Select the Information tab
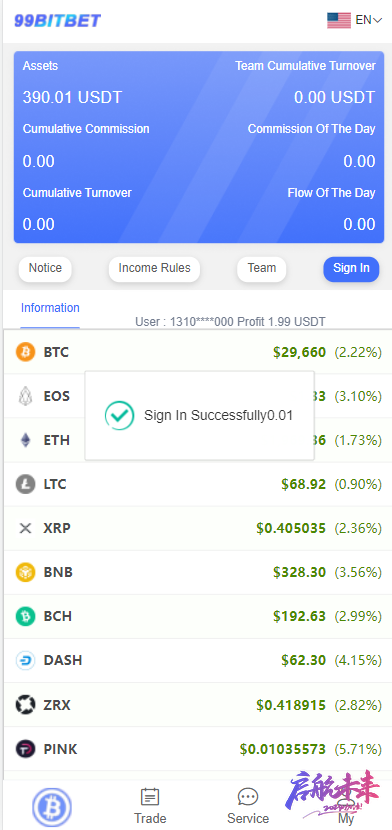Screen dimensions: 392x830 (50, 308)
